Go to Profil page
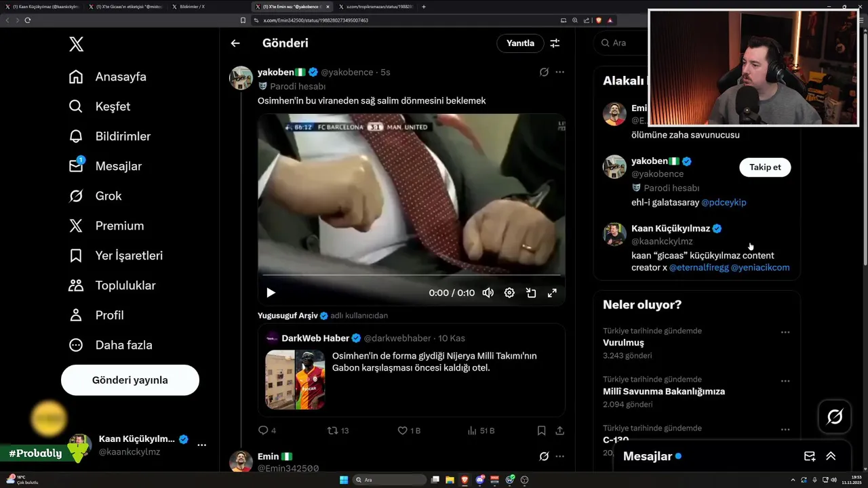This screenshot has height=488, width=868. pyautogui.click(x=96, y=315)
